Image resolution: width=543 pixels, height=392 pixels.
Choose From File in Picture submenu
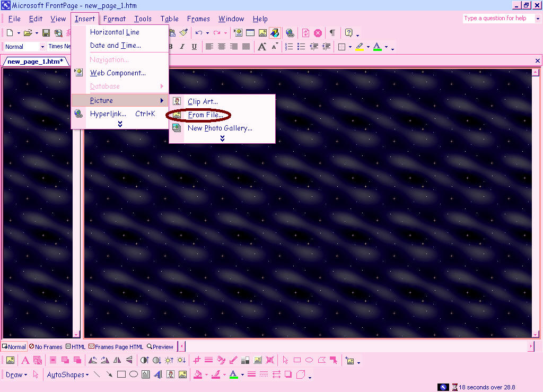tap(222, 115)
